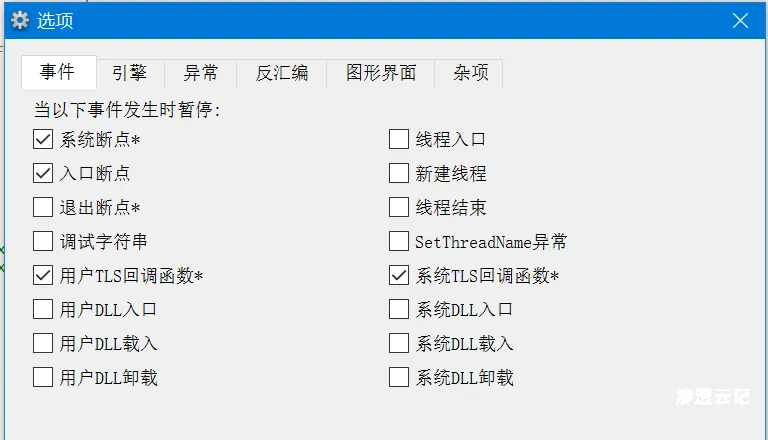
Task: Enable the 退出断点 checkbox
Action: 43,207
